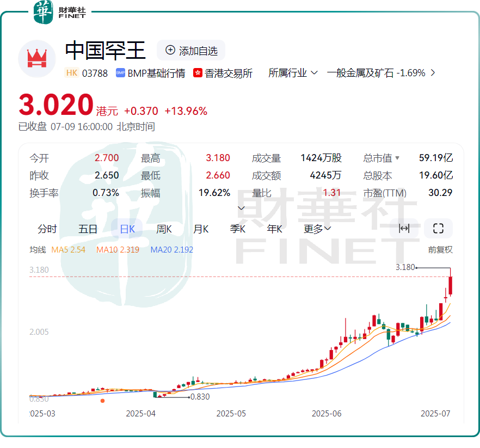The image size is (480, 448).
Task: Switch to 五日 tab
Action: coord(88,229)
